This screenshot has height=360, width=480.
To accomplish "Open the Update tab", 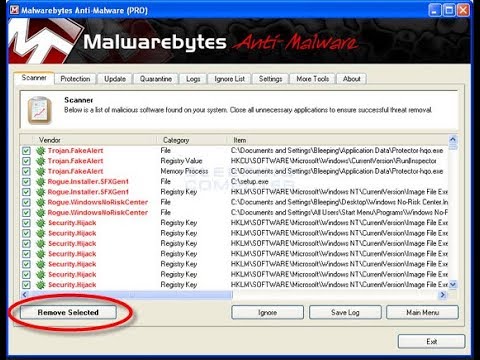I will pyautogui.click(x=115, y=79).
